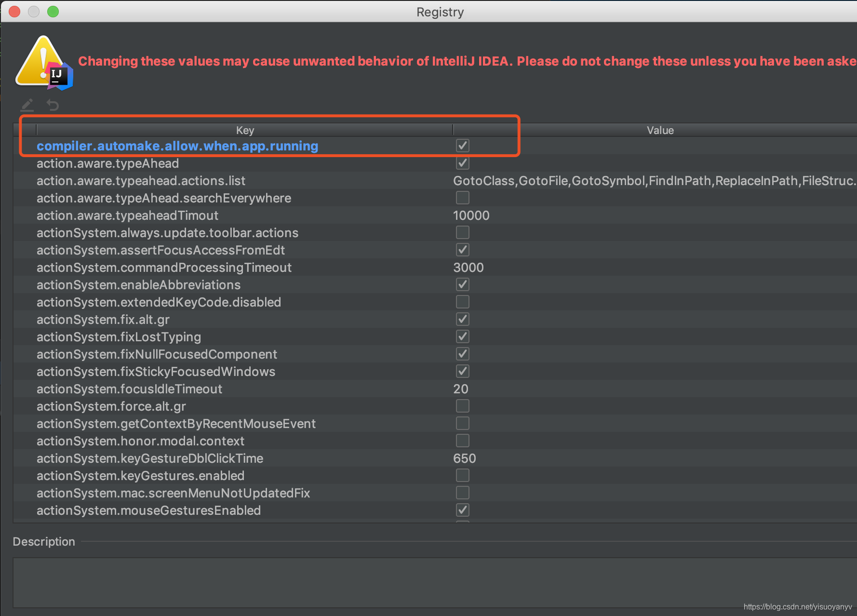Sort by the Key column header
857x616 pixels.
click(245, 130)
